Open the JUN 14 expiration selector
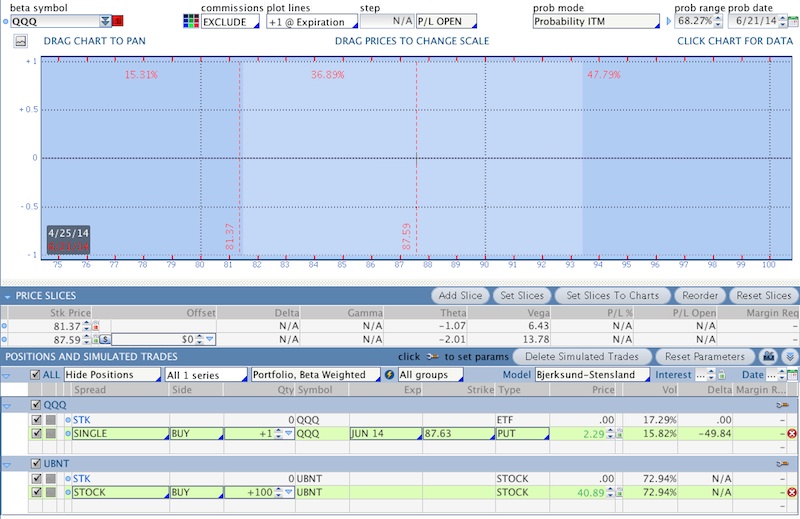 pos(386,434)
